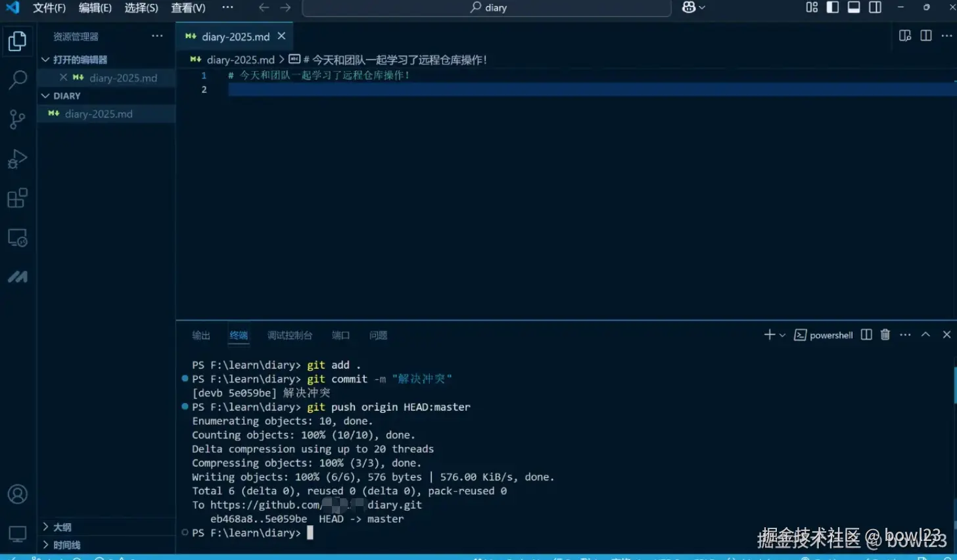Open Explorer views and more actions
This screenshot has height=560, width=957.
point(157,36)
